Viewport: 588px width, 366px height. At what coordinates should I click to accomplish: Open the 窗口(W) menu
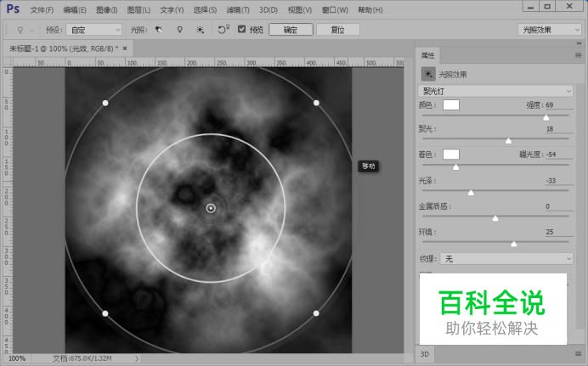335,10
